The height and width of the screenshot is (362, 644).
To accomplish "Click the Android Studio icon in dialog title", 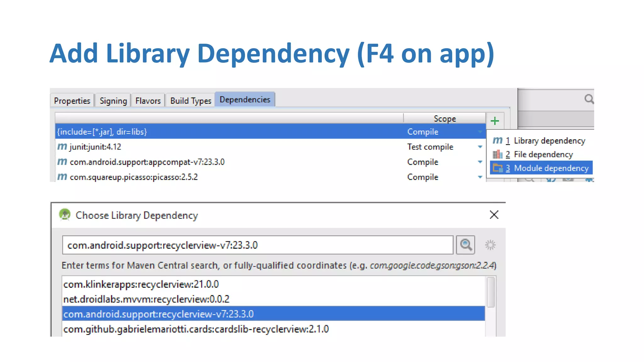I will coord(65,215).
